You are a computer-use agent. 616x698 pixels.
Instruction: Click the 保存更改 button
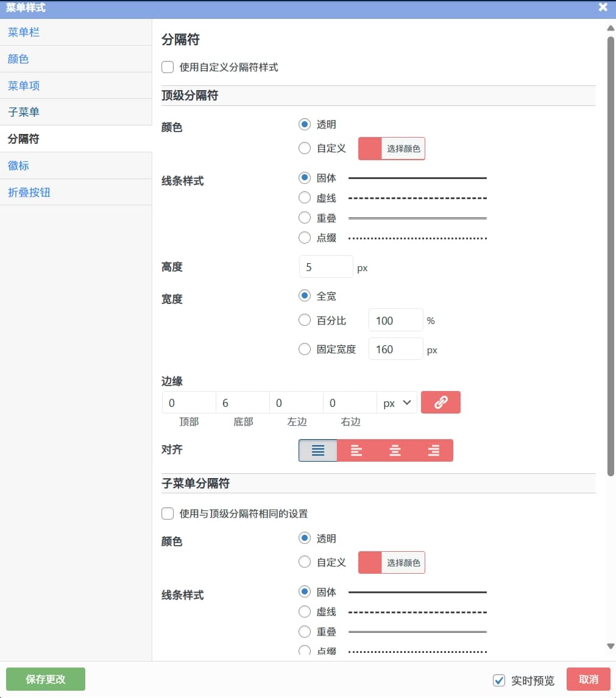tap(46, 679)
